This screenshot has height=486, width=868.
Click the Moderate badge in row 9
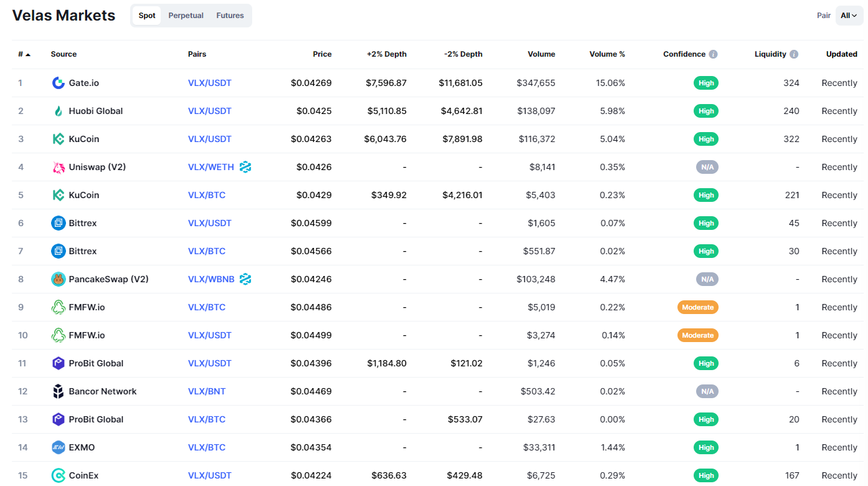pos(698,307)
